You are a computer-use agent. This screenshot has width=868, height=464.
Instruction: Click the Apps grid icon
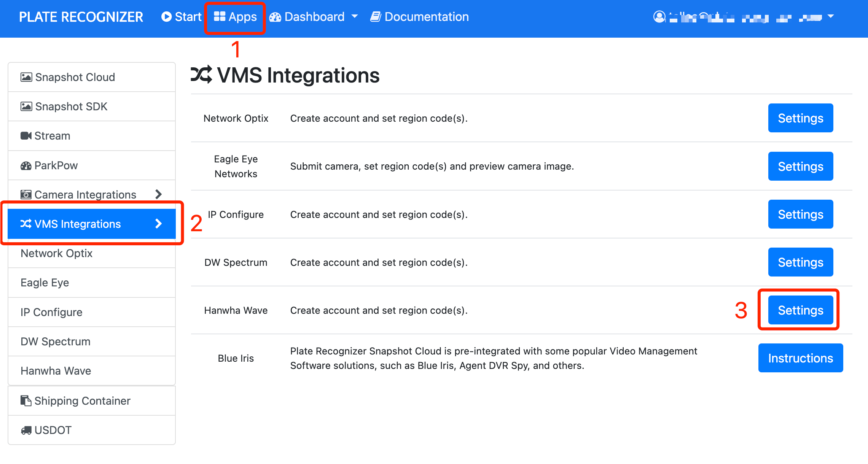220,16
